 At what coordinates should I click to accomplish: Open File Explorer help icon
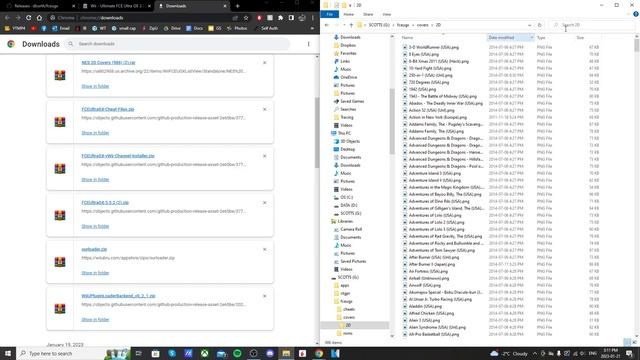tap(636, 14)
